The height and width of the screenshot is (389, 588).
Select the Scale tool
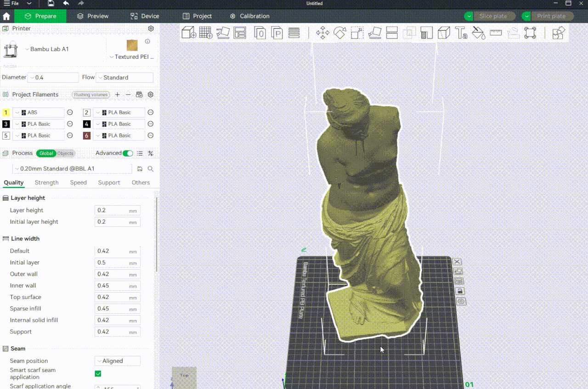(357, 33)
